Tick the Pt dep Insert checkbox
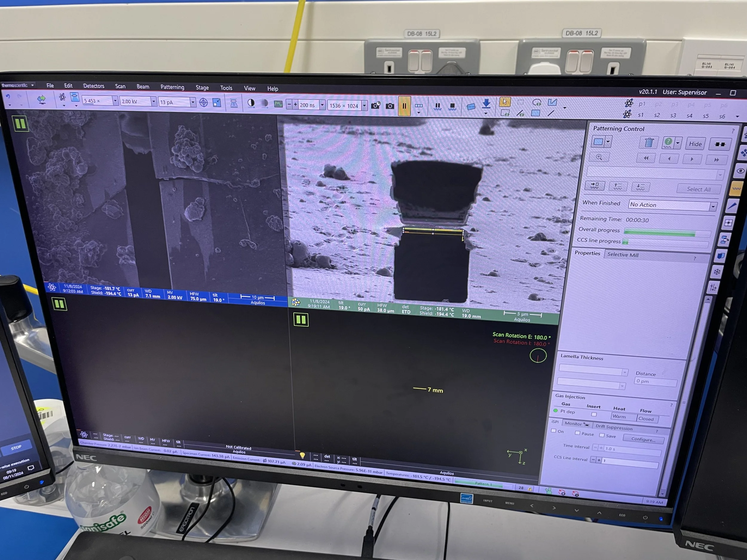Image resolution: width=747 pixels, height=560 pixels. point(594,414)
